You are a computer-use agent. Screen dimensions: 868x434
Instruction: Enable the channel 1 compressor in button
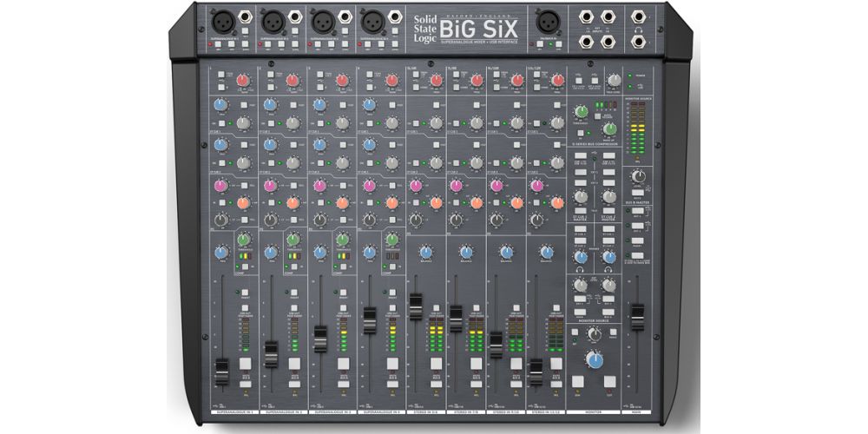point(244,266)
